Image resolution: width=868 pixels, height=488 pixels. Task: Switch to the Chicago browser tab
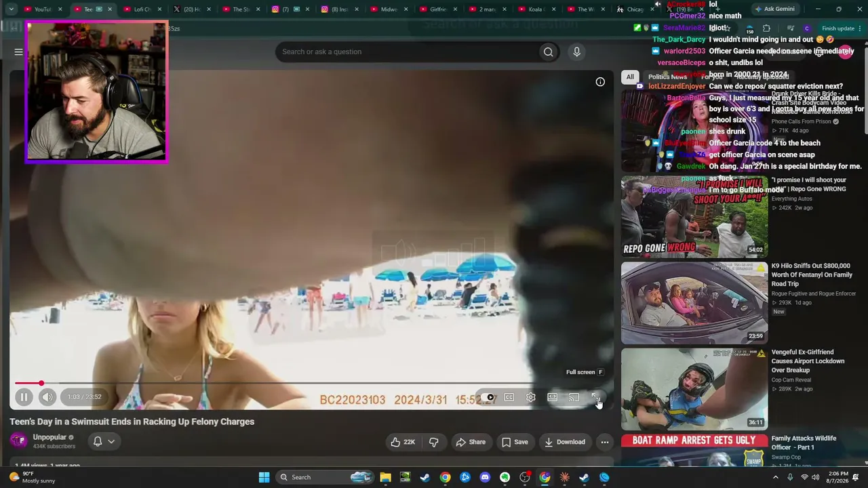pos(636,9)
